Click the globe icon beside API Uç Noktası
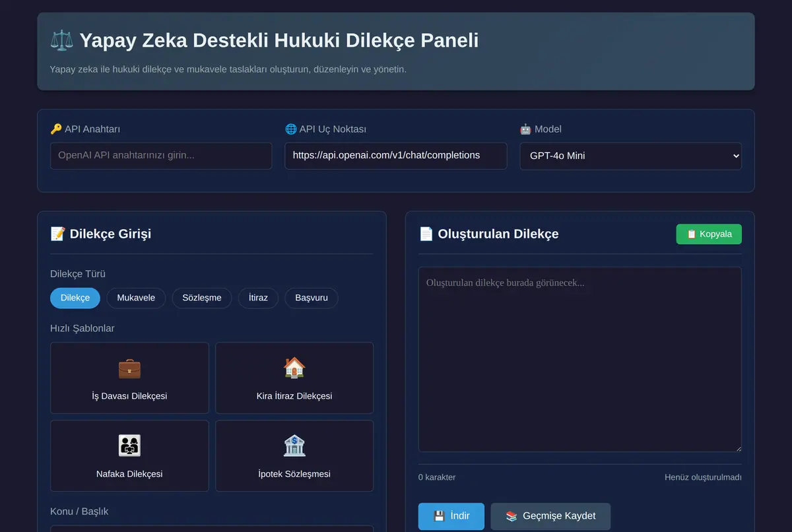This screenshot has width=792, height=532. pos(291,129)
